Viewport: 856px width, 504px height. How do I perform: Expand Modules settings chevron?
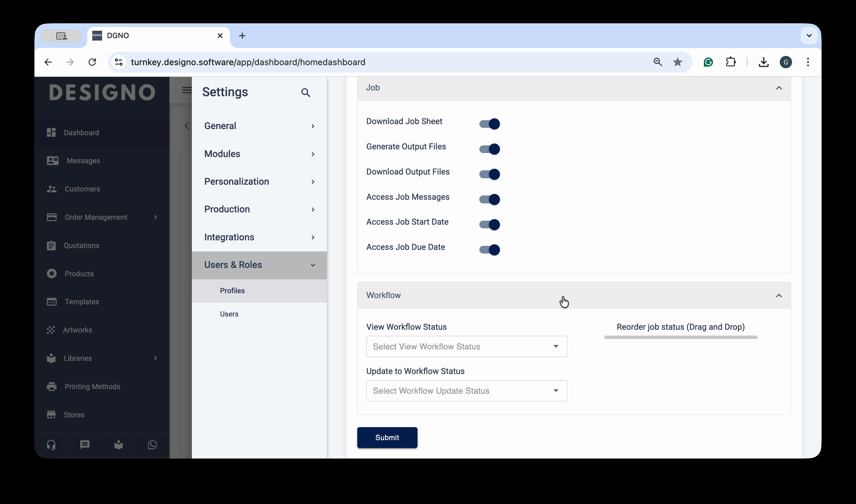click(313, 154)
